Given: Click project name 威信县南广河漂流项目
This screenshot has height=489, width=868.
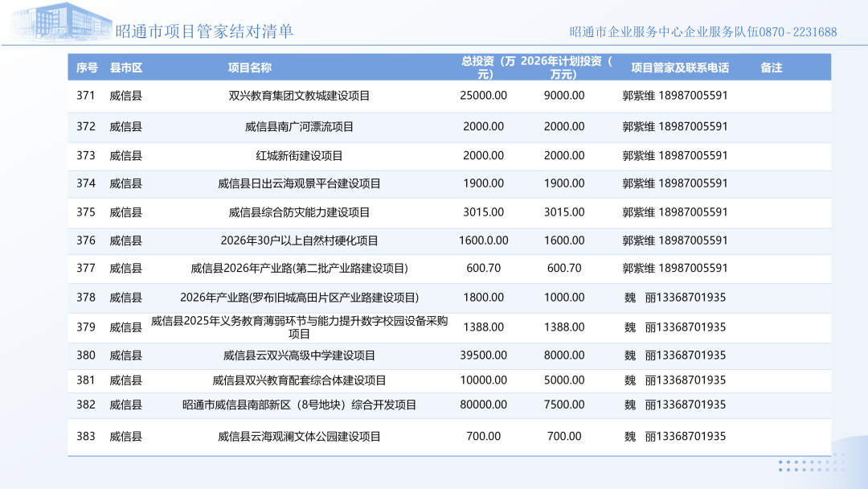Looking at the screenshot, I should [299, 127].
